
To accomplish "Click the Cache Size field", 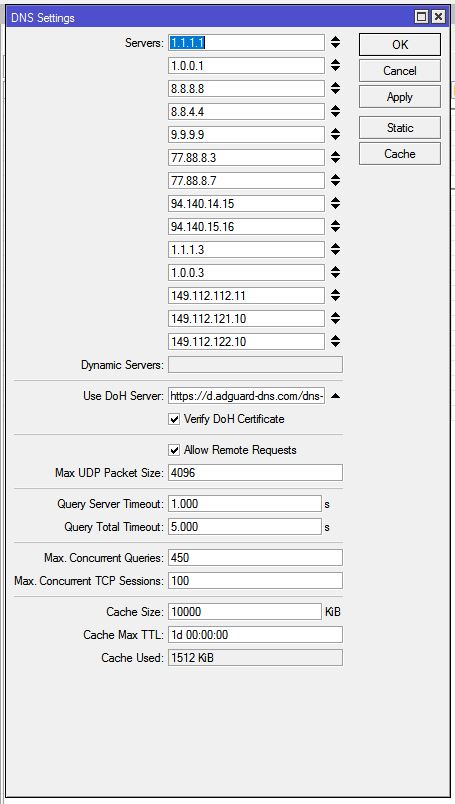I will click(x=245, y=611).
